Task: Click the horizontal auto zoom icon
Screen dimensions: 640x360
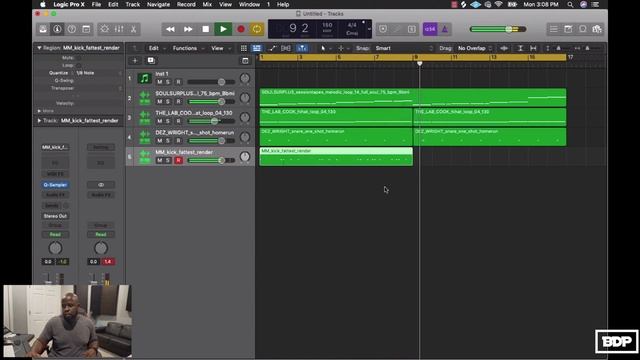Action: click(x=533, y=48)
